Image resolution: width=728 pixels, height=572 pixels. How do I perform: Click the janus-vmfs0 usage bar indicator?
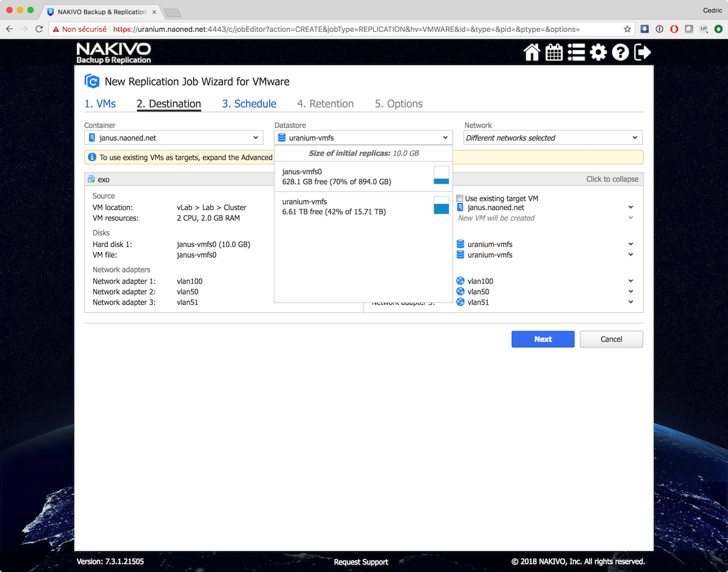441,175
